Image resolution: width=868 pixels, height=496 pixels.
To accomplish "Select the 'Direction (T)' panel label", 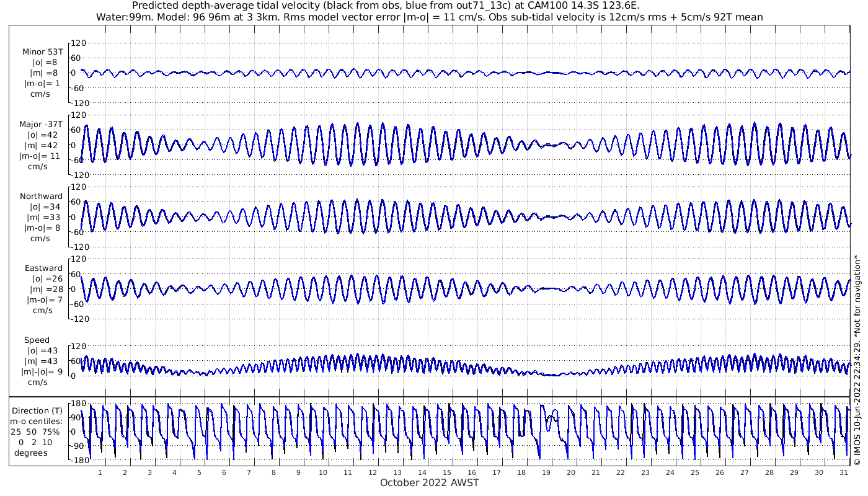I will tap(38, 411).
